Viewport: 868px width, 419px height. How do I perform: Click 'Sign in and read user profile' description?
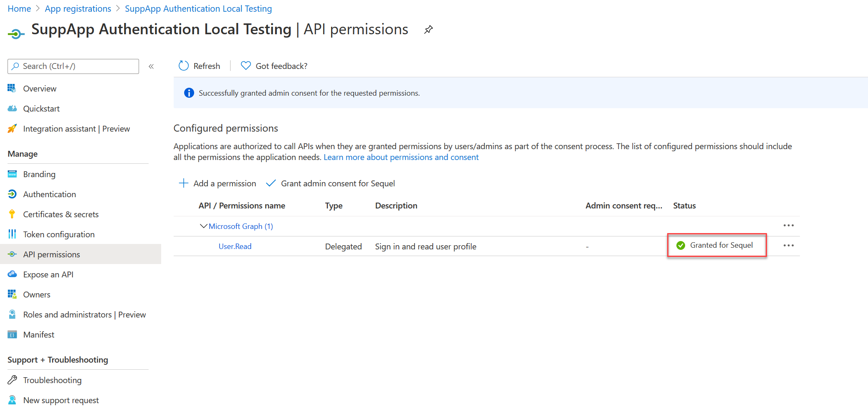coord(425,246)
